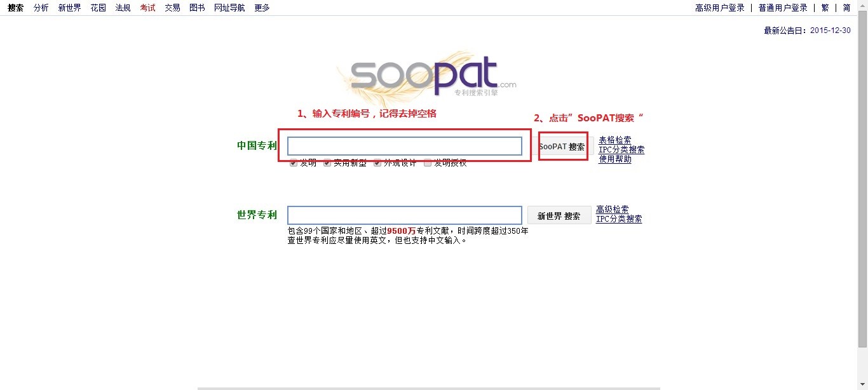Image resolution: width=868 pixels, height=390 pixels.
Task: Click the scrollbar up arrow
Action: coord(863,5)
